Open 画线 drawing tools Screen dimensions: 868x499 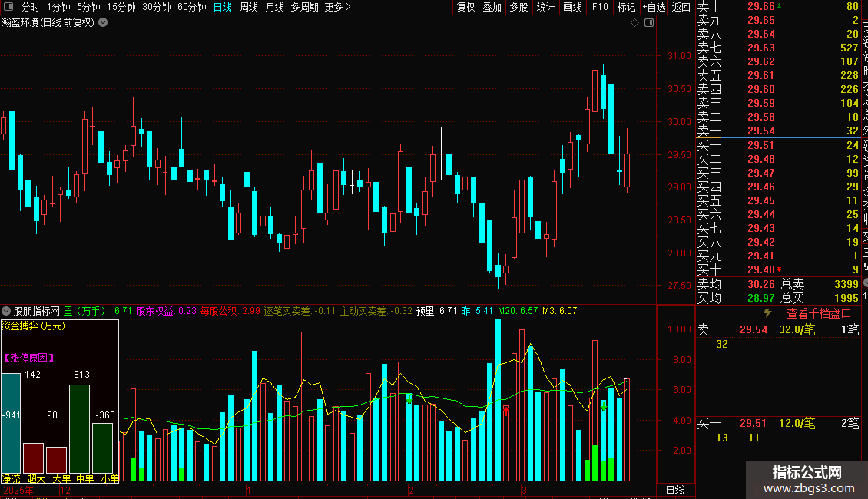point(572,7)
